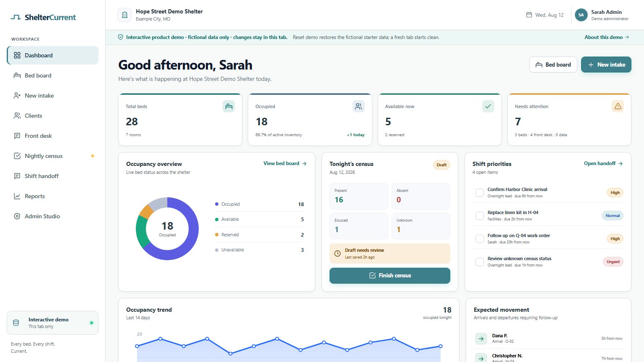This screenshot has width=644, height=362.
Task: Go to Bed board in the sidebar
Action: 53,75
